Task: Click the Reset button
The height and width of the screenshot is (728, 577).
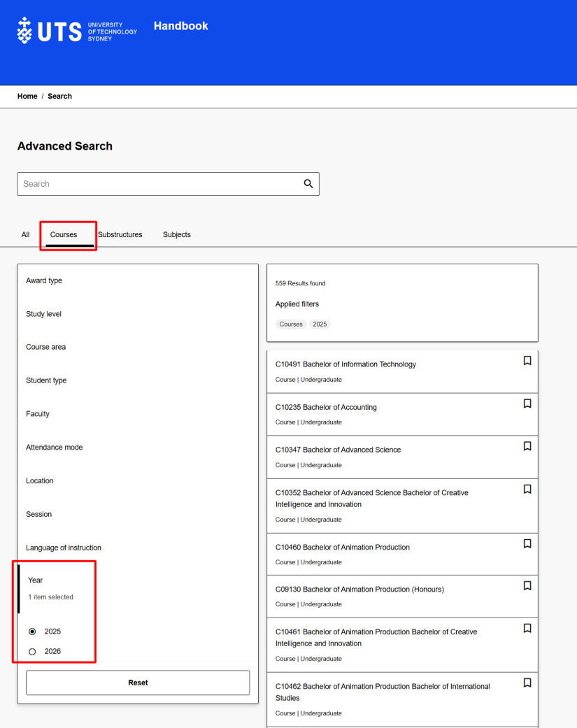Action: click(x=138, y=683)
